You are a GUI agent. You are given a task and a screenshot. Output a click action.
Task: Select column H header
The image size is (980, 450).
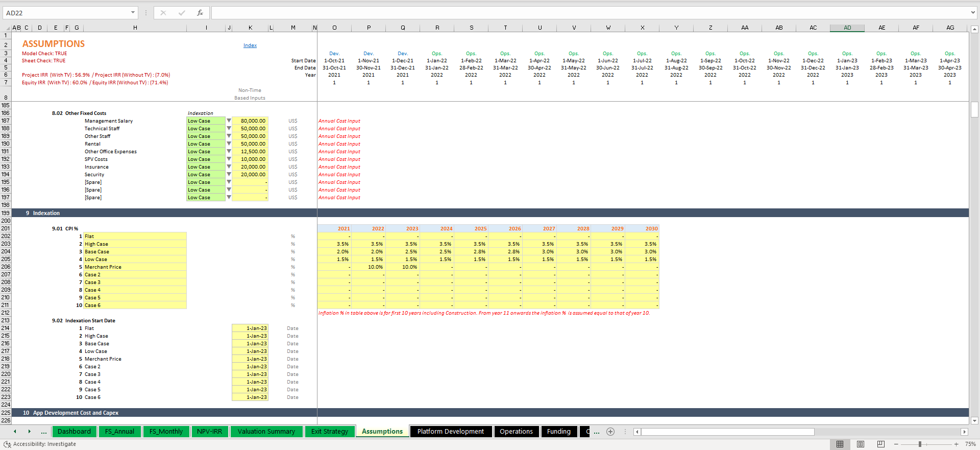[135, 28]
